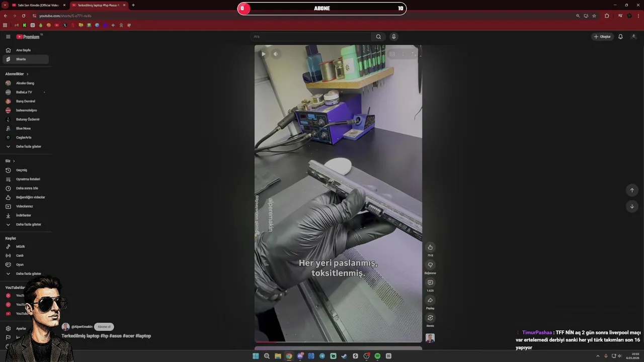Toggle captions on the Short

tap(392, 54)
